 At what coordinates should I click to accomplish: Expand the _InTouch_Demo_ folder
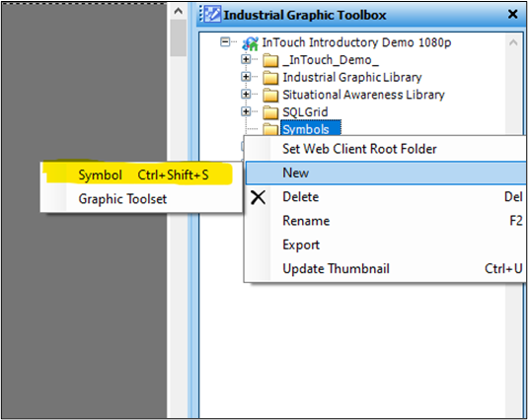pyautogui.click(x=246, y=59)
